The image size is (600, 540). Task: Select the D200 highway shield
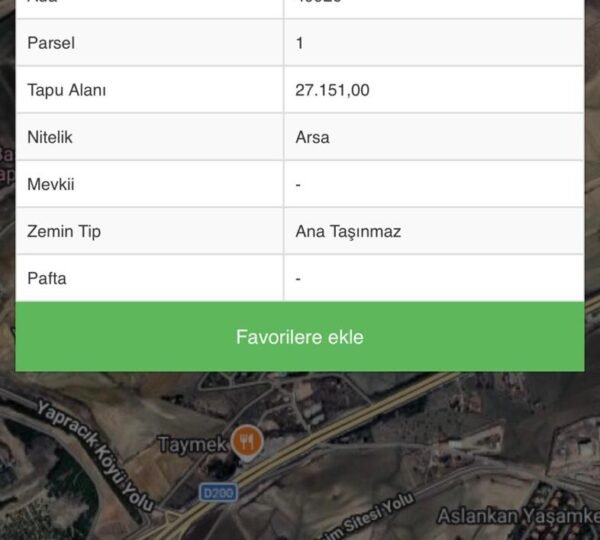[x=218, y=493]
